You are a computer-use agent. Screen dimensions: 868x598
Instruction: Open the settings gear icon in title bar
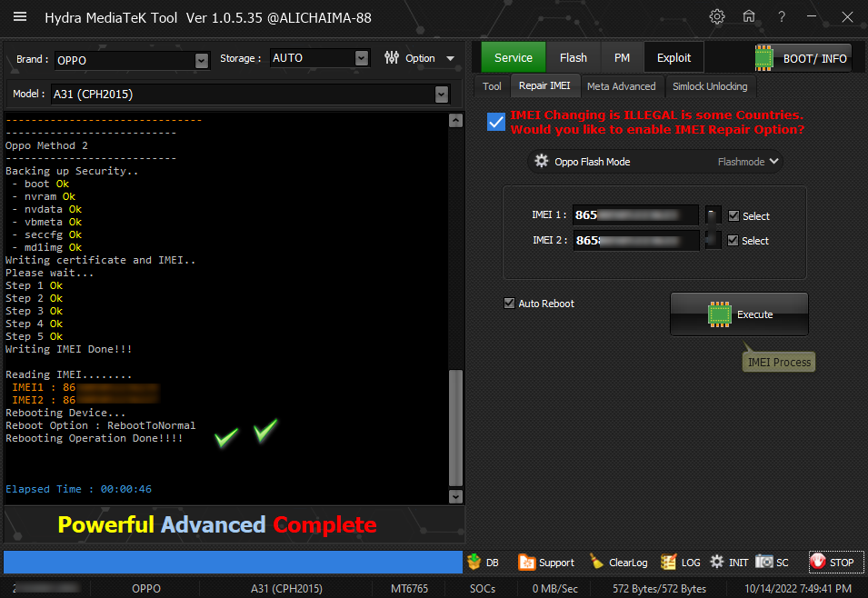pos(717,16)
